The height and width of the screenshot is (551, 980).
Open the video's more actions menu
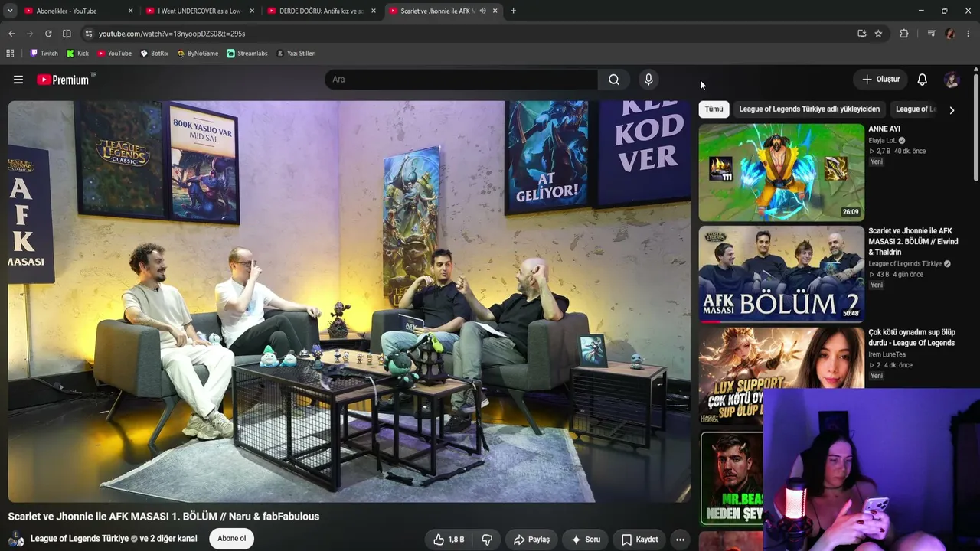680,540
